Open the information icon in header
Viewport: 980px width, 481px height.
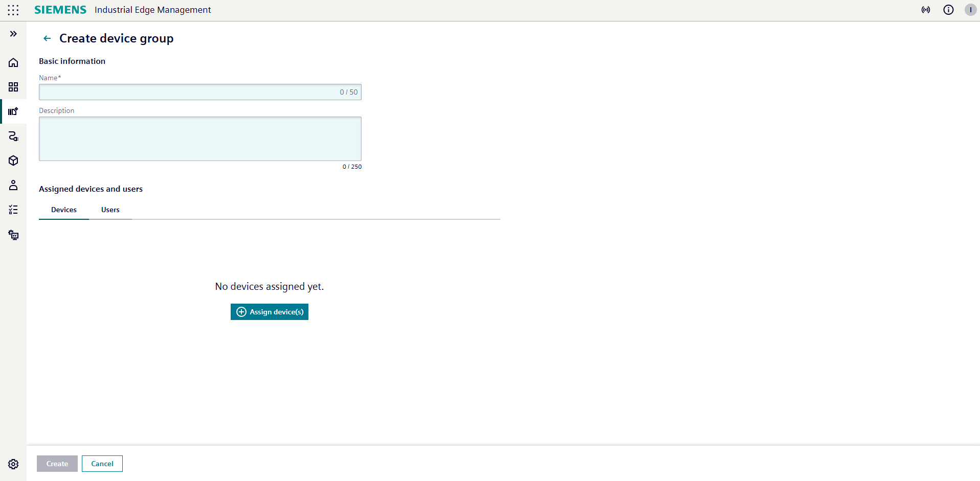click(x=948, y=10)
